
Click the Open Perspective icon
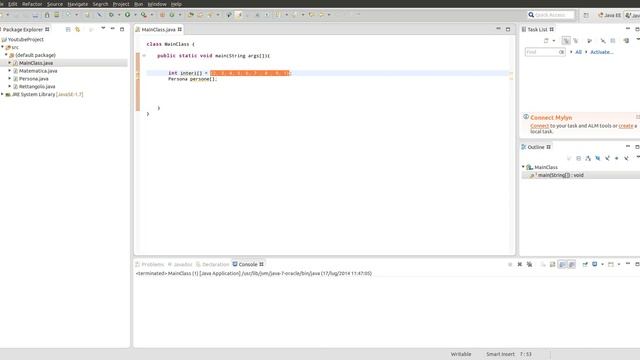tap(586, 15)
